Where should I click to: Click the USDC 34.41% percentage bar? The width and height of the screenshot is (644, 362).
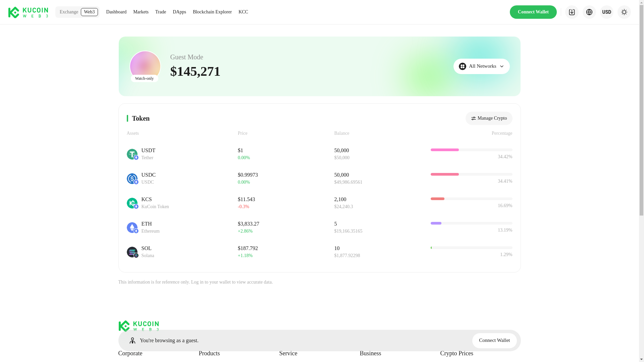(x=471, y=174)
